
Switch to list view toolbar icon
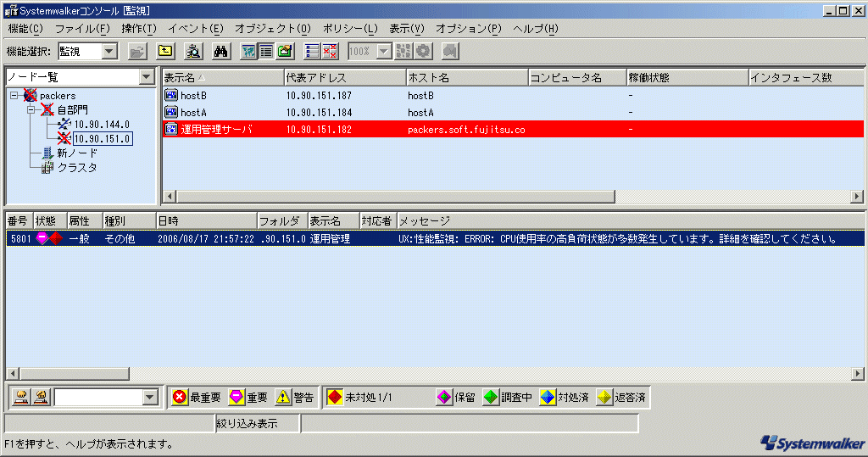(x=266, y=52)
